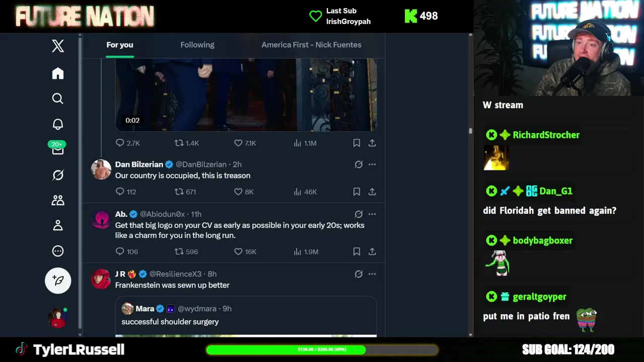644x362 pixels.
Task: Open account avatar at sidebar bottom
Action: (x=57, y=318)
